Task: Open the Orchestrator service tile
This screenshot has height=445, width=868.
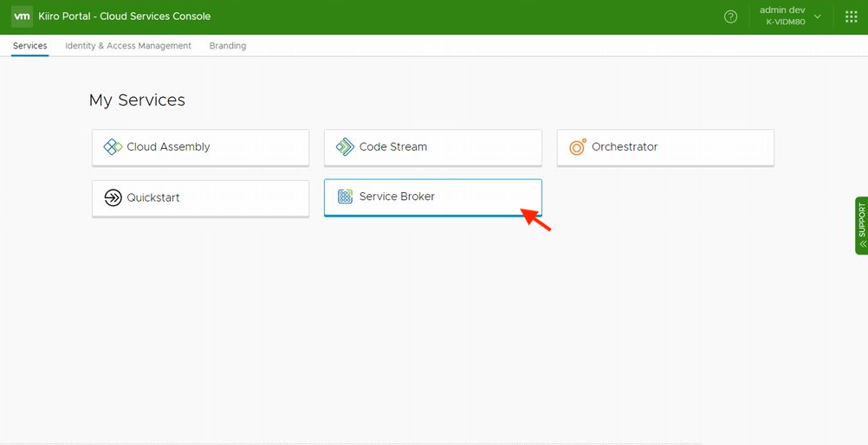Action: pos(665,147)
